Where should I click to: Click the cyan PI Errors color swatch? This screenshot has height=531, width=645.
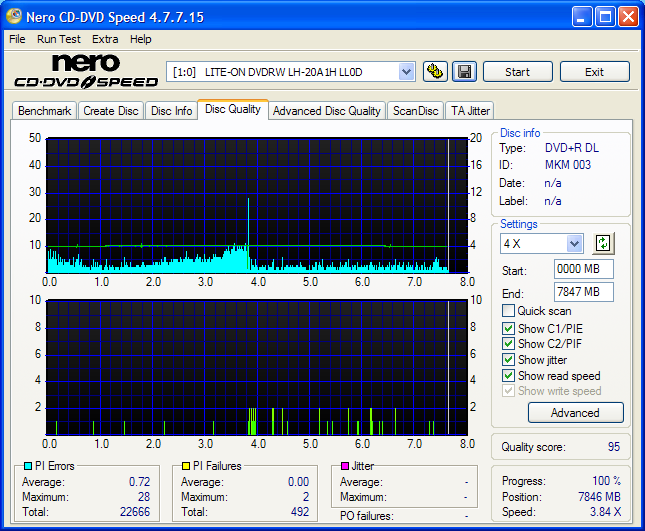(28, 466)
